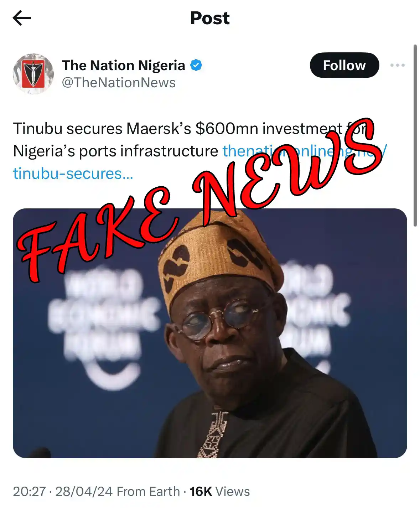Image resolution: width=420 pixels, height=508 pixels.
Task: Click the Post header title
Action: tap(210, 18)
